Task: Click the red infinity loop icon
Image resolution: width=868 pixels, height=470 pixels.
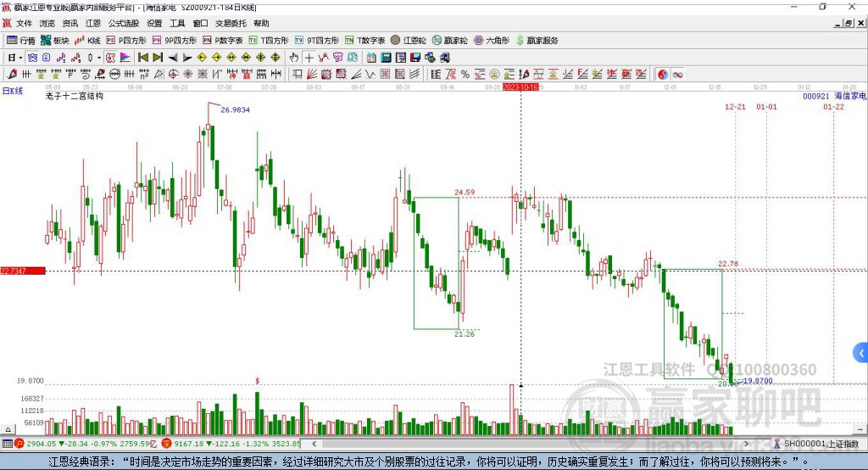Action: [x=677, y=75]
